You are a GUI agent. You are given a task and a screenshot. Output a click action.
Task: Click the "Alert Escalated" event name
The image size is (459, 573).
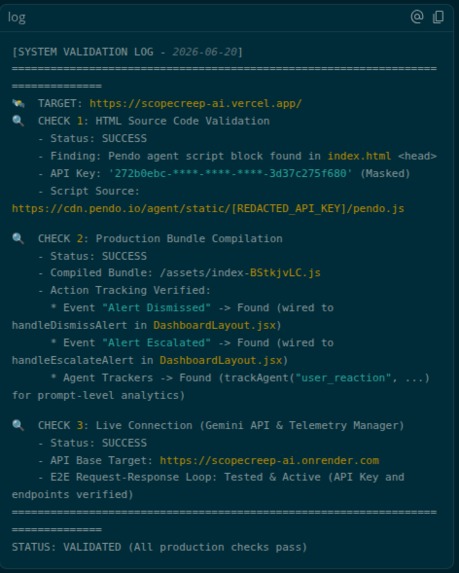point(156,343)
